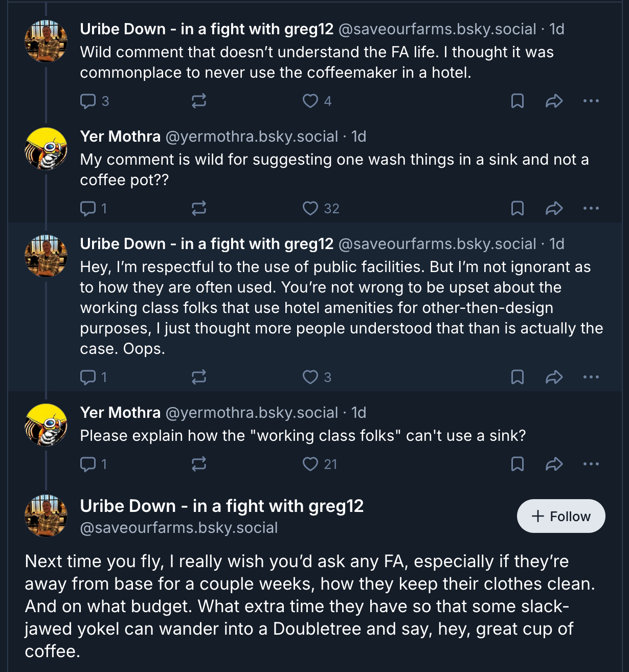Bookmark the post with 3 likes
Viewport: 629px width, 672px height.
[518, 377]
